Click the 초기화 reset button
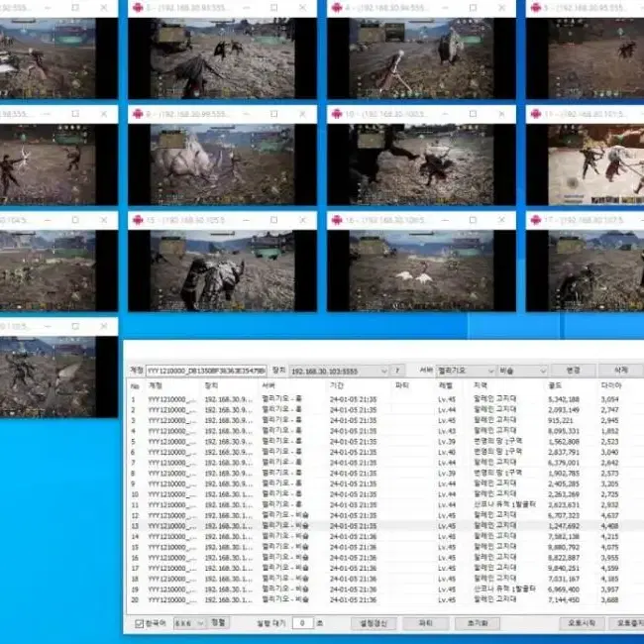The image size is (644, 644). tap(478, 623)
